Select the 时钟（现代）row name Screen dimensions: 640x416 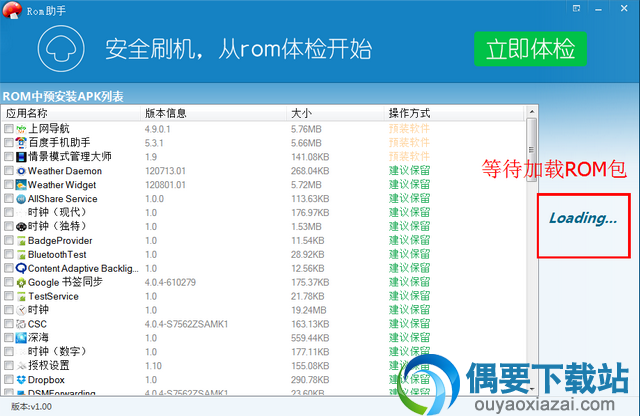(57, 212)
